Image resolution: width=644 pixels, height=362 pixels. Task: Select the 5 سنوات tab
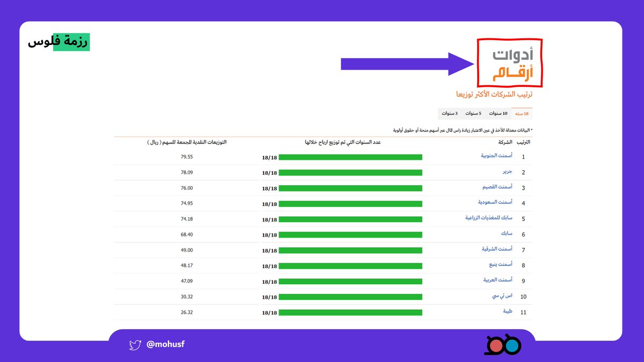pos(473,114)
